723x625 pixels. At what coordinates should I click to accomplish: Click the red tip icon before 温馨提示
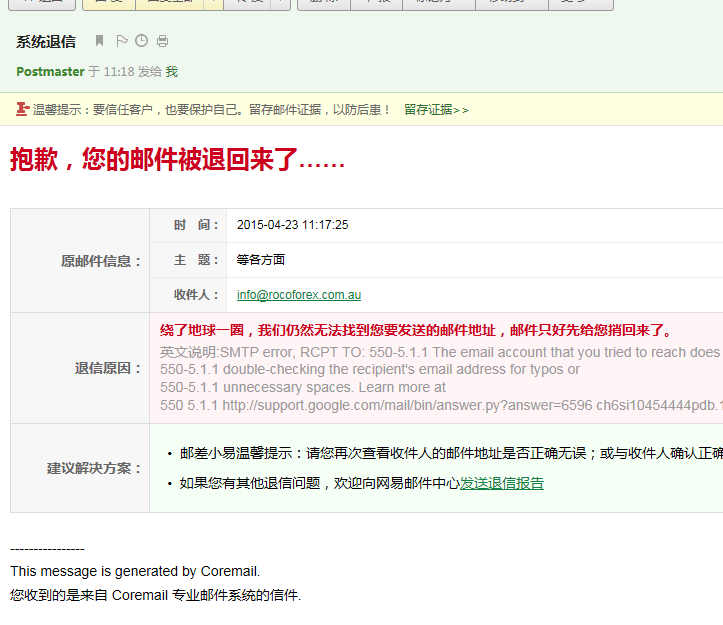(x=23, y=109)
